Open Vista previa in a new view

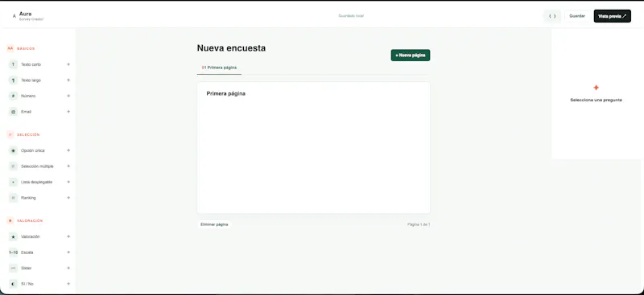(x=612, y=16)
